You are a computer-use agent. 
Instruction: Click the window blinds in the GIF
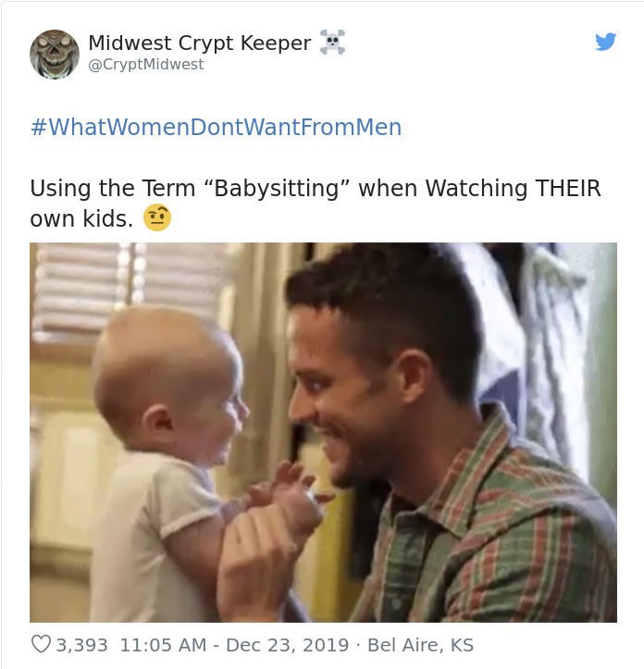128,291
